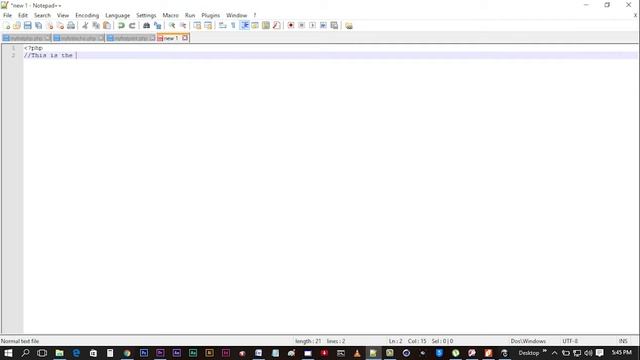Start macro recording with red record icon
This screenshot has width=640, height=360.
point(291,25)
